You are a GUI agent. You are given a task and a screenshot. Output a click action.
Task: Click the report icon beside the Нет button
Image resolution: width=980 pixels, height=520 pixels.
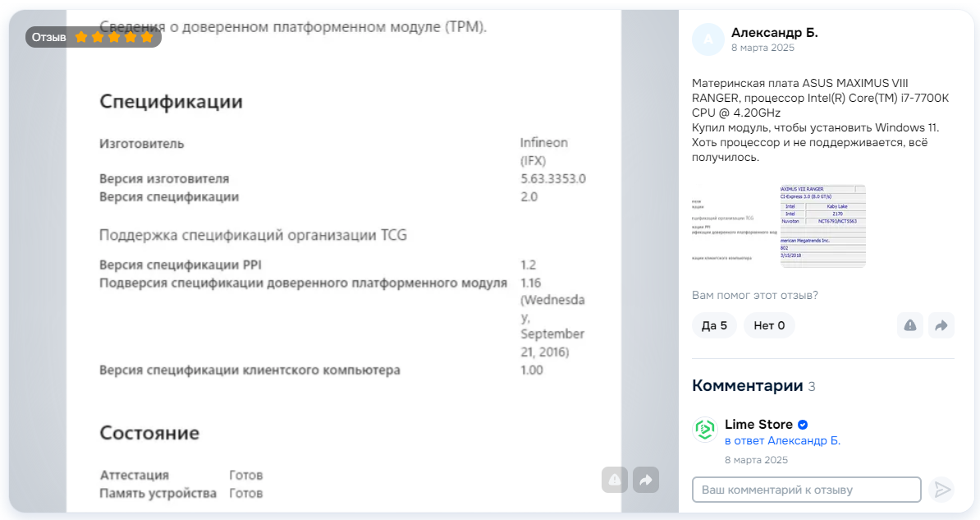tap(910, 325)
